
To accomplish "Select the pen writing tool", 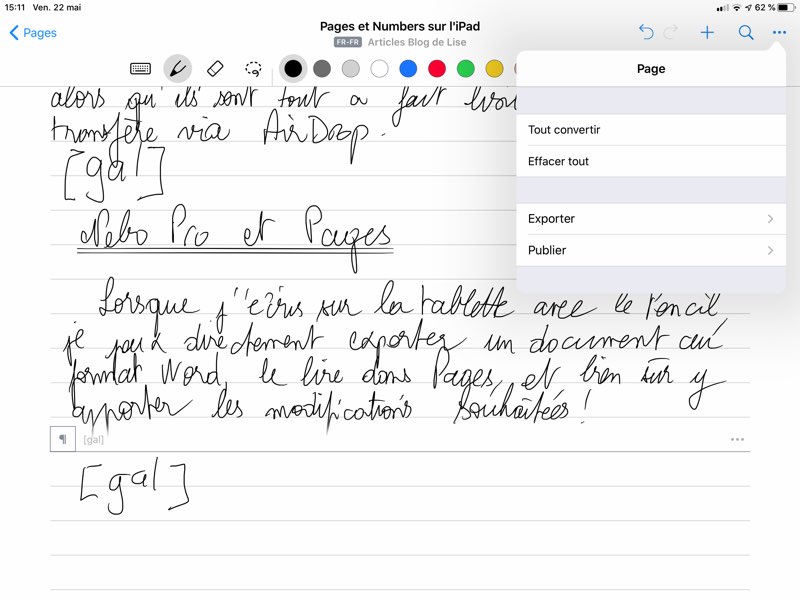I will coord(177,69).
